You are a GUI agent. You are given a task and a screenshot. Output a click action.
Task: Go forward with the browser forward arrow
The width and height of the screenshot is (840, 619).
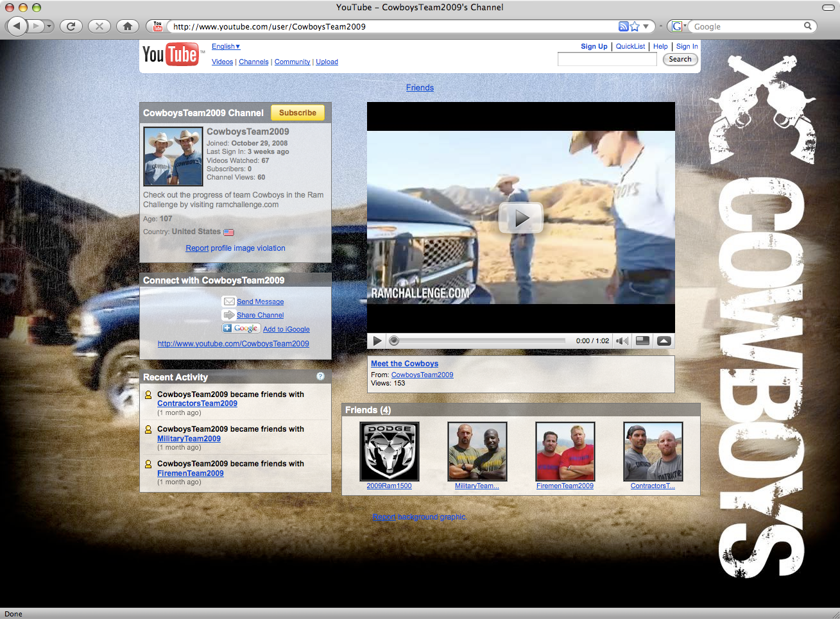click(37, 26)
